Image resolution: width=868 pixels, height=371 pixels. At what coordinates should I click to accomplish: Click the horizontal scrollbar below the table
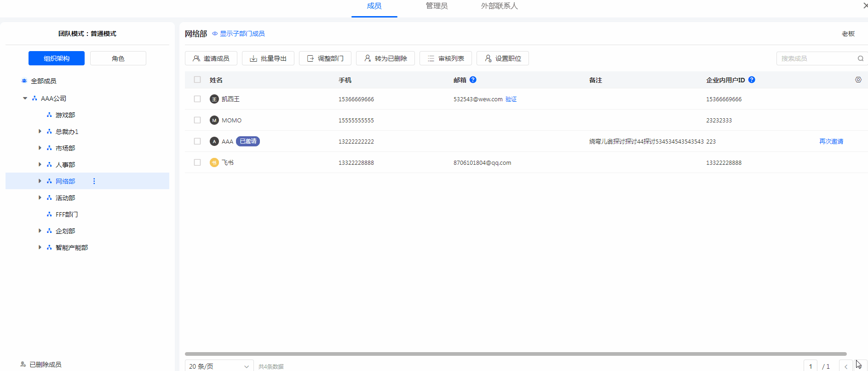click(x=515, y=354)
